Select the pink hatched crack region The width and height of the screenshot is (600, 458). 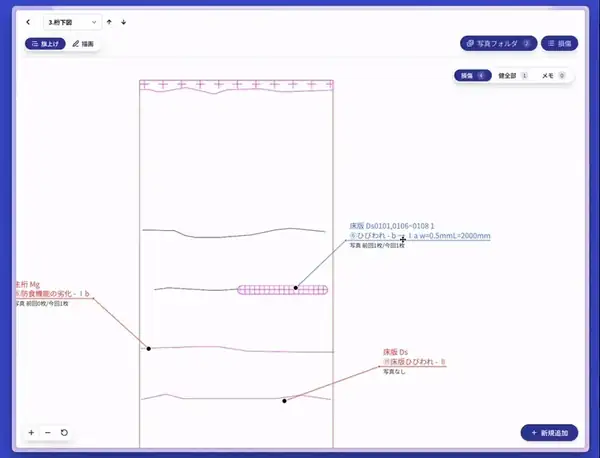click(x=282, y=290)
